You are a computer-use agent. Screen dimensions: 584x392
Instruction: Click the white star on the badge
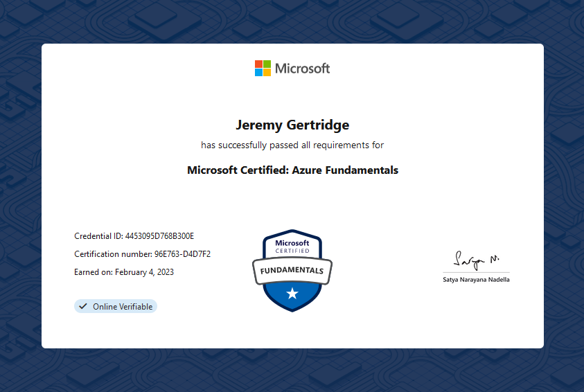pos(292,294)
